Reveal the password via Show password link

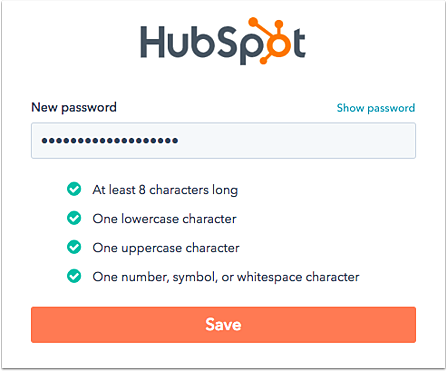(376, 108)
